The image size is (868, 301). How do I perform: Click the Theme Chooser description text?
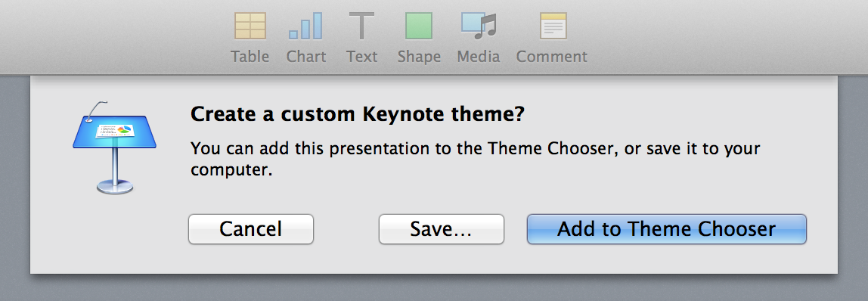click(476, 159)
